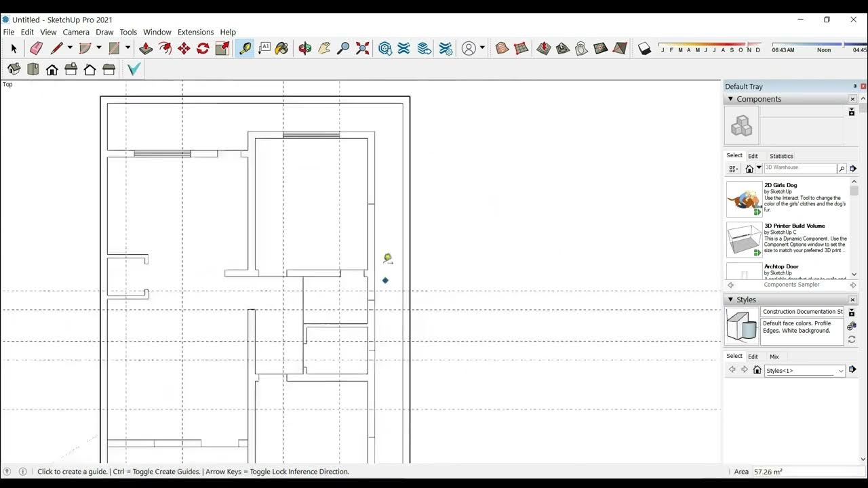This screenshot has height=488, width=868.
Task: Switch to Components Statistics tab
Action: click(781, 156)
